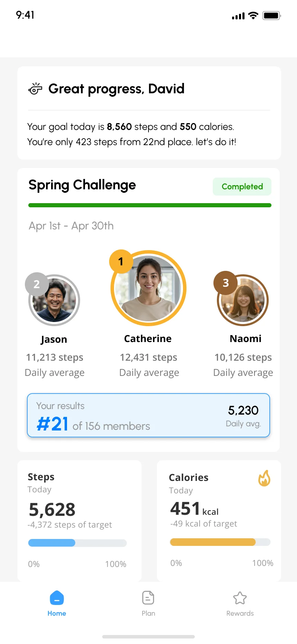Image resolution: width=297 pixels, height=644 pixels.
Task: Tap the goal icon beside the greeting message
Action: (x=35, y=89)
